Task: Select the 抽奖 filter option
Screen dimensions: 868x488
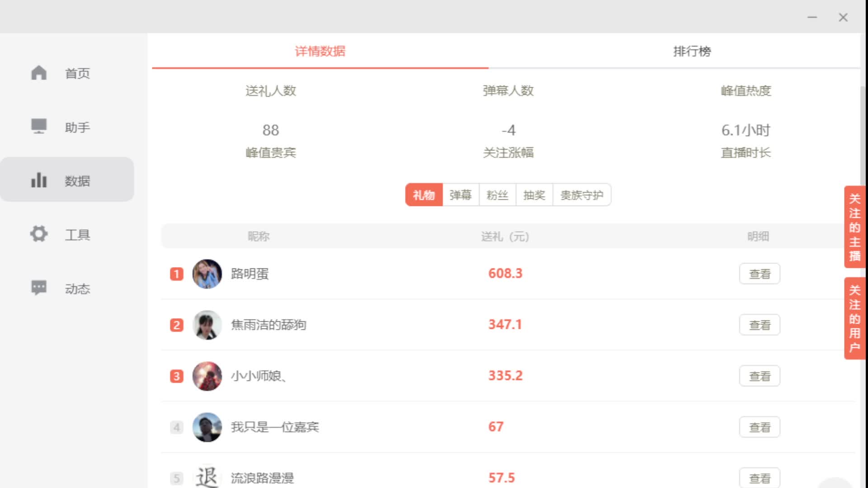Action: coord(534,195)
